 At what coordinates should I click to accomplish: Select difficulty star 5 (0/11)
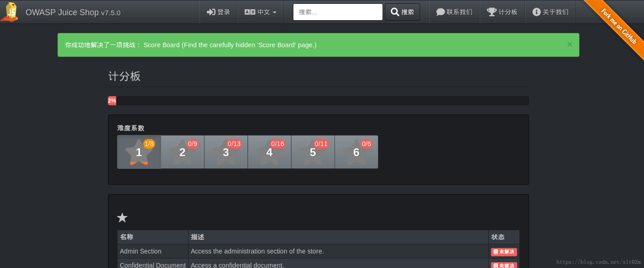point(313,152)
